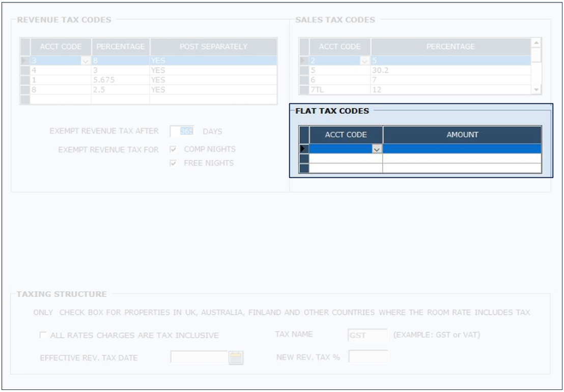
Task: Toggle Free Nights exemption checkbox
Action: (x=174, y=163)
